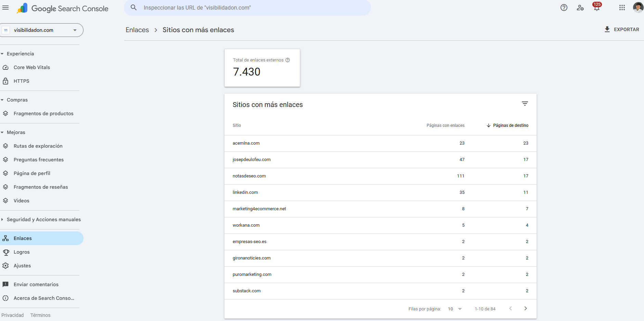
Task: Collapse the Mejoras section
Action: tap(16, 132)
